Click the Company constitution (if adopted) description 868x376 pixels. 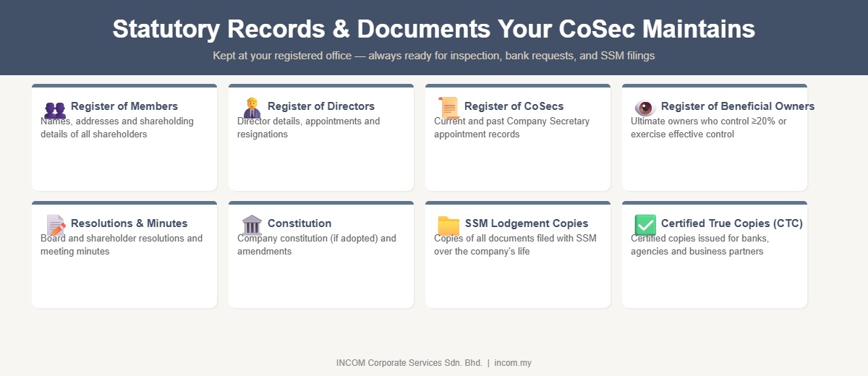(317, 245)
